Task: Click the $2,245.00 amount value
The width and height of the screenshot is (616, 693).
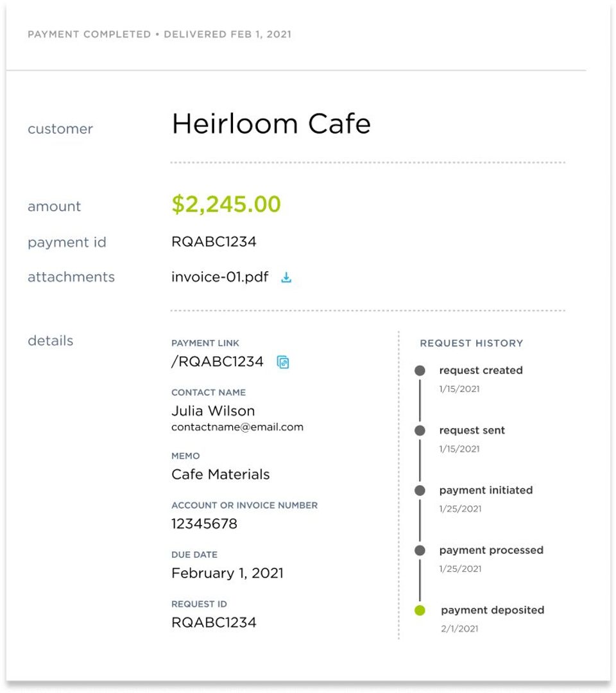Action: 226,205
